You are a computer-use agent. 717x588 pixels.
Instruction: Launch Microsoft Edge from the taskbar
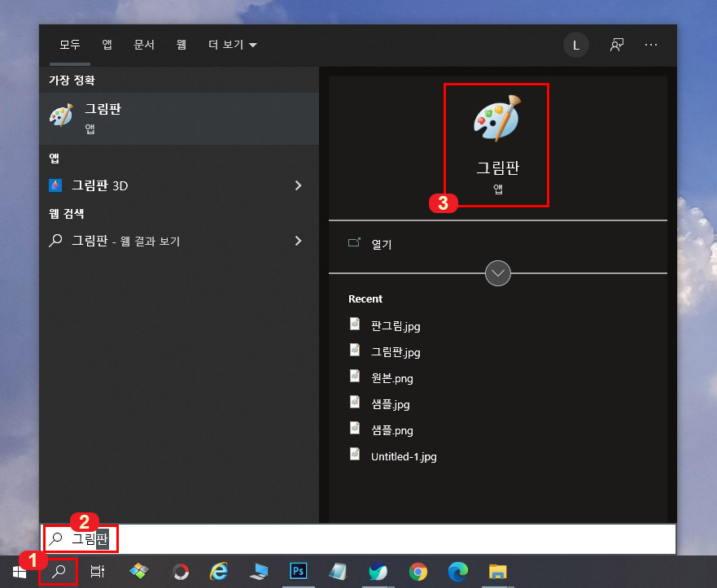tap(457, 571)
